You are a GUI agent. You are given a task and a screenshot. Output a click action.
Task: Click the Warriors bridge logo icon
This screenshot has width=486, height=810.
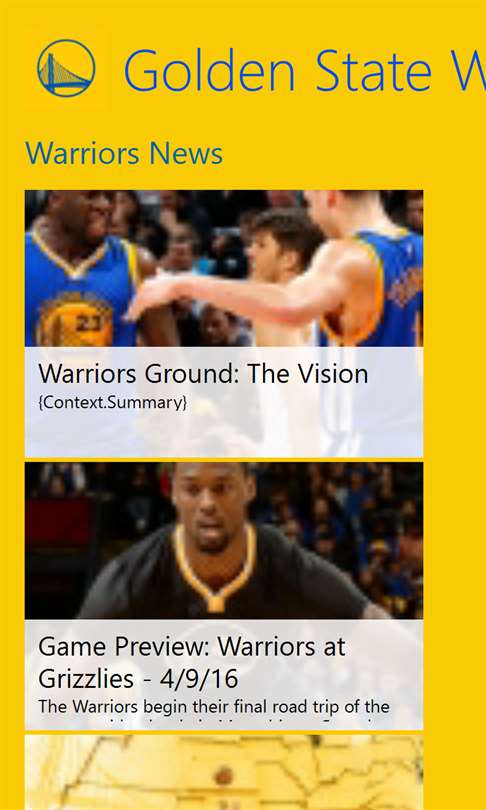pos(66,68)
